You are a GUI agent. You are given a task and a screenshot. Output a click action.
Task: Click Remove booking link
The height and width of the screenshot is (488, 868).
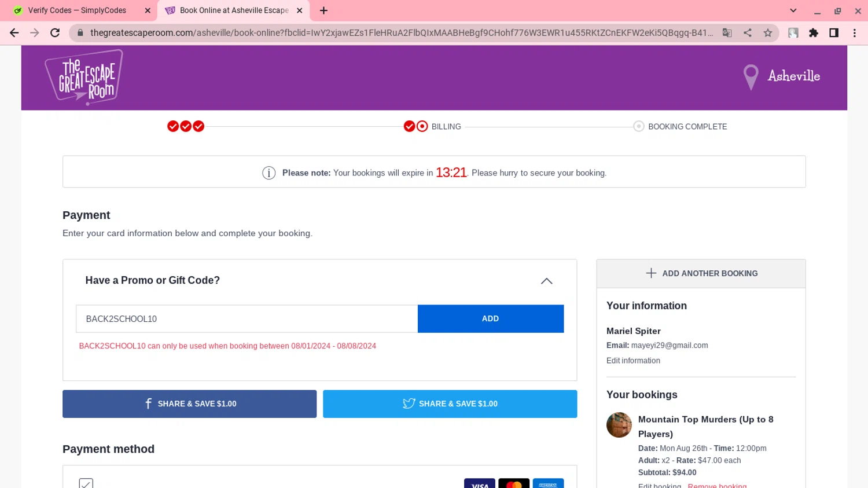[x=717, y=485]
